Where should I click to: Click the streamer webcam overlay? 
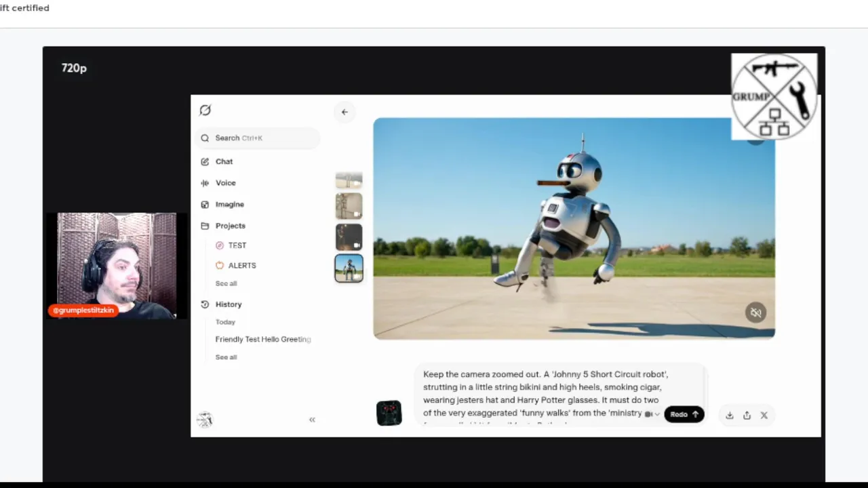click(x=117, y=266)
